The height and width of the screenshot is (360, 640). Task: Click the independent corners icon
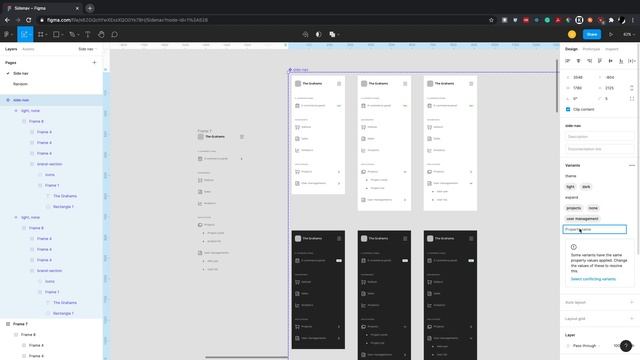[632, 98]
